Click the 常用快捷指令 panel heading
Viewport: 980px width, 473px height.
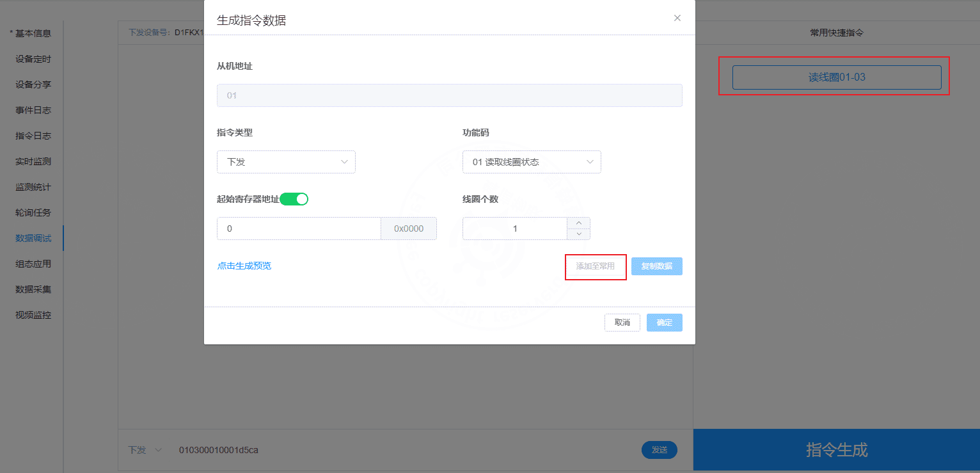(x=837, y=33)
